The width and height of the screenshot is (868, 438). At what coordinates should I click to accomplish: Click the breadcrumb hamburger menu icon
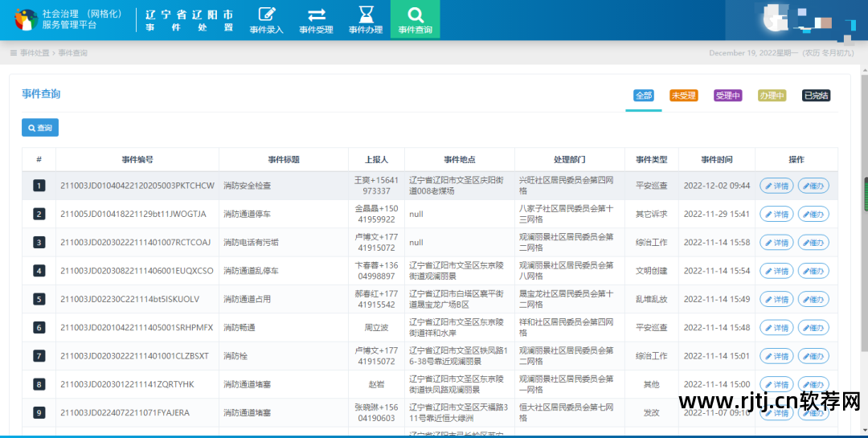pyautogui.click(x=14, y=53)
